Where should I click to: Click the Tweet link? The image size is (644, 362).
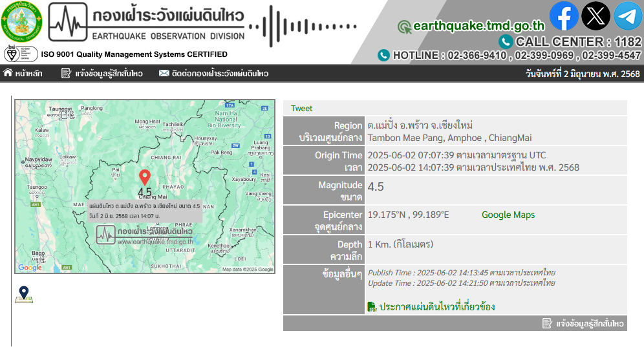click(x=301, y=109)
